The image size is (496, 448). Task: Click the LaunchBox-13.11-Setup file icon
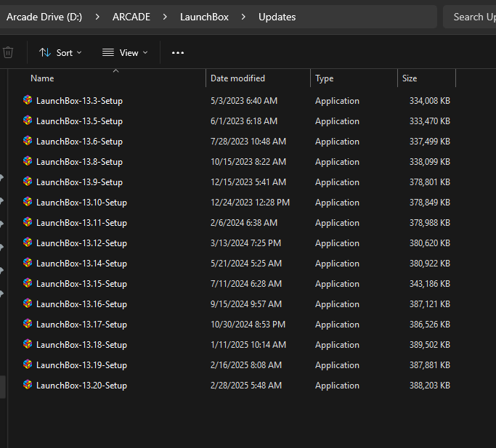click(x=28, y=222)
